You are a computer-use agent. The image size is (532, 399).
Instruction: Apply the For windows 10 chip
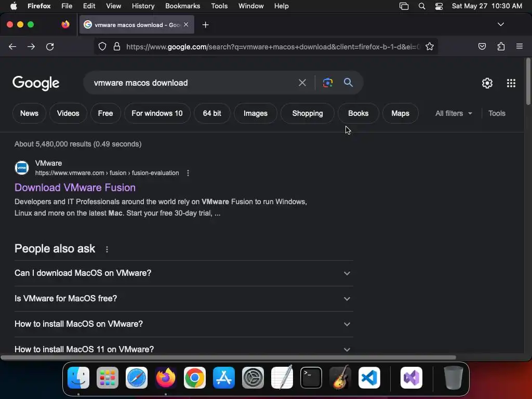point(157,113)
